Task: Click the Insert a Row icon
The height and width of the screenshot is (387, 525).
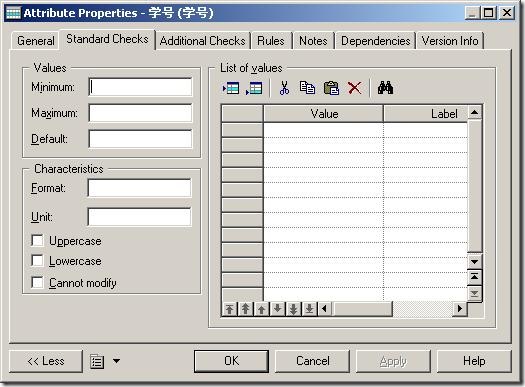Action: click(x=231, y=88)
